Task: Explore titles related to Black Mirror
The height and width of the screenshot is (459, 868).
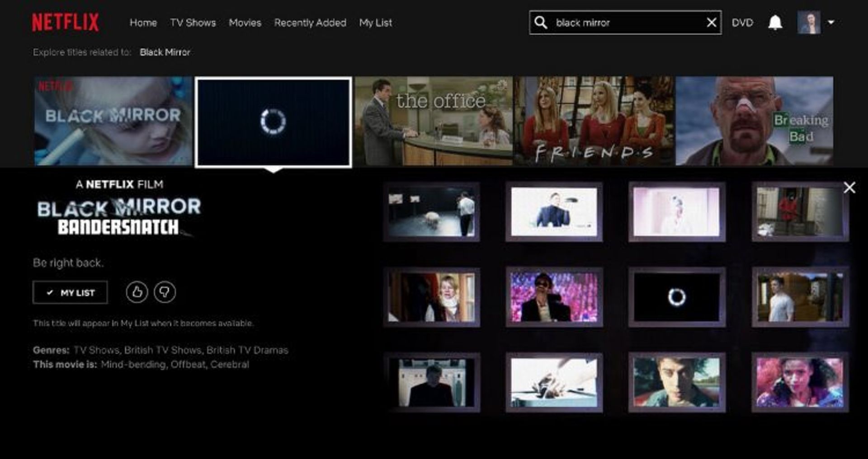Action: [165, 52]
